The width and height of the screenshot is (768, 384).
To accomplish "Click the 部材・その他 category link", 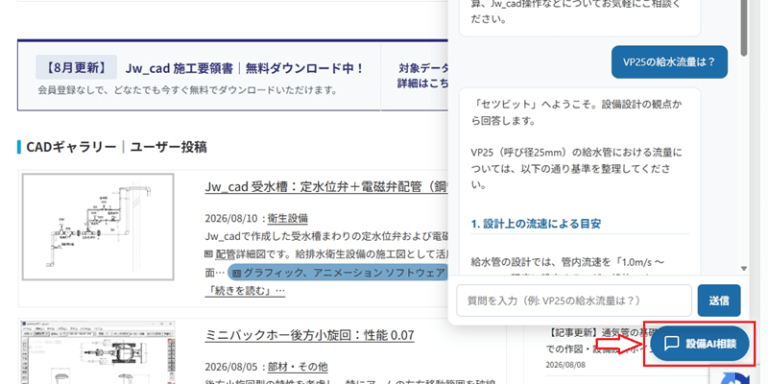I will click(x=297, y=367).
